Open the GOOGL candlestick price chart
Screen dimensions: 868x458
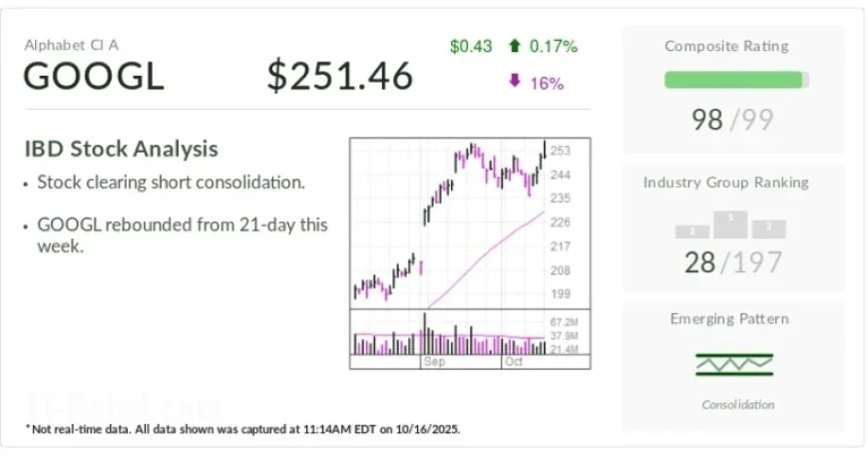point(449,222)
